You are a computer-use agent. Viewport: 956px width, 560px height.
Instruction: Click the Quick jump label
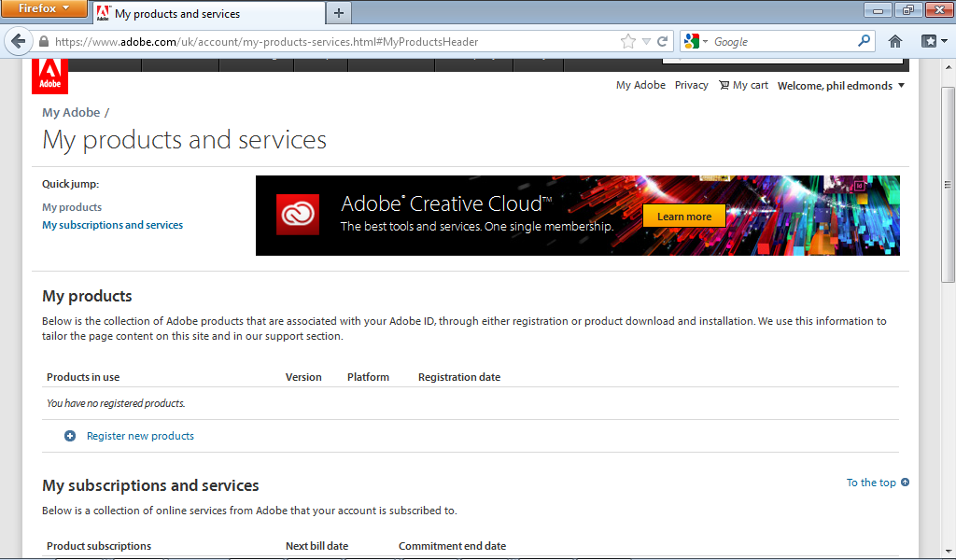71,184
